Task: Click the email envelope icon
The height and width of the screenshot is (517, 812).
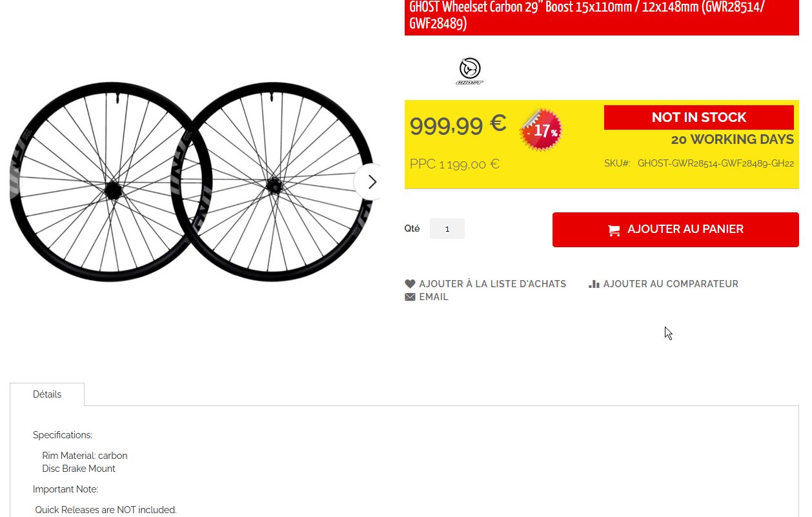Action: [x=410, y=297]
